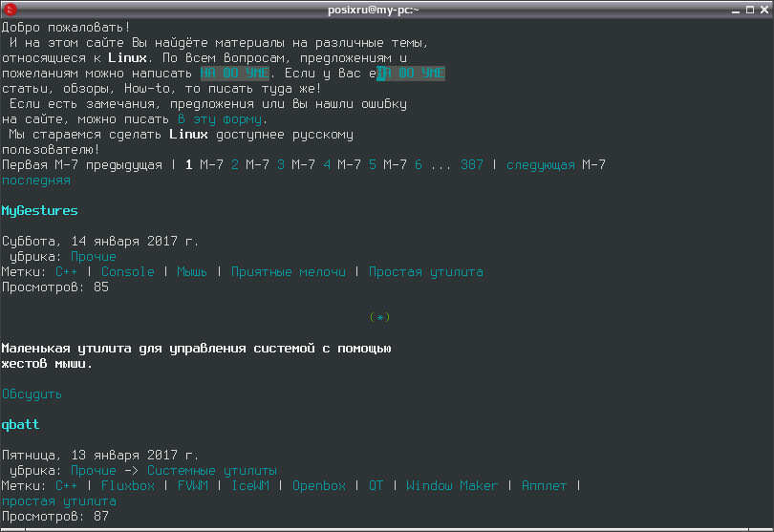Open the 'Простая утилита' tag under MyGestures

(x=426, y=272)
